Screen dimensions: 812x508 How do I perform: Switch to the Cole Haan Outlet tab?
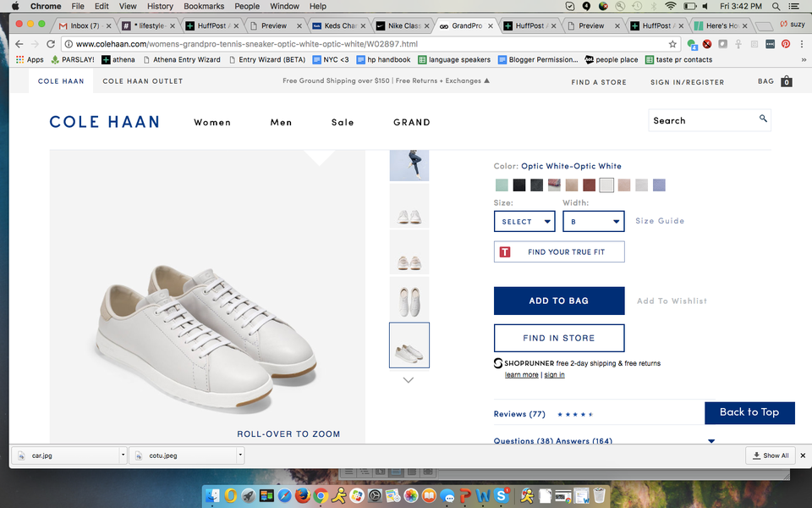[x=143, y=81]
